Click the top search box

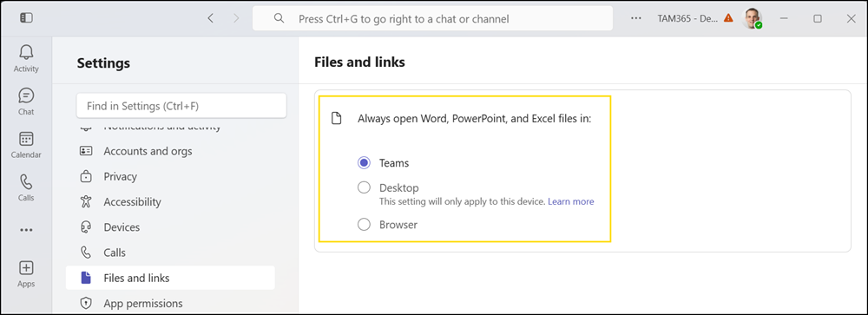(433, 18)
